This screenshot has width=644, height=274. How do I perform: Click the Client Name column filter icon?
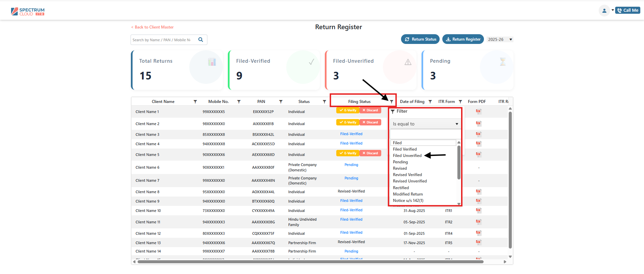tap(195, 102)
